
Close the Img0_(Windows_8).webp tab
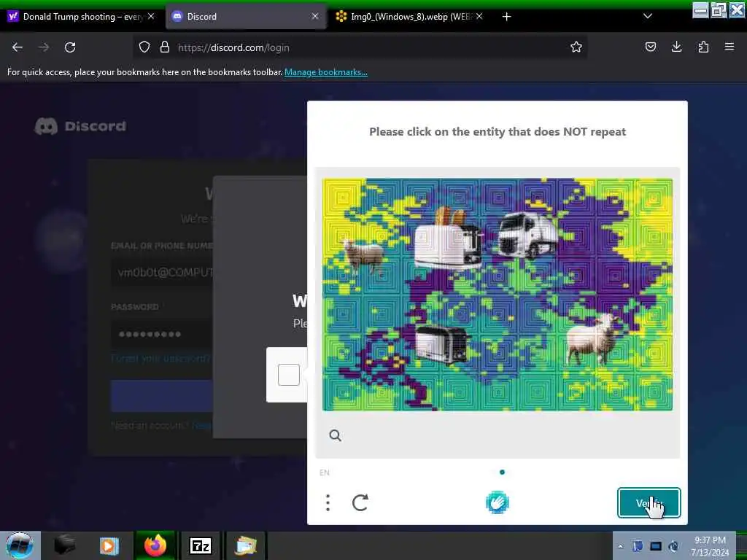tap(479, 16)
